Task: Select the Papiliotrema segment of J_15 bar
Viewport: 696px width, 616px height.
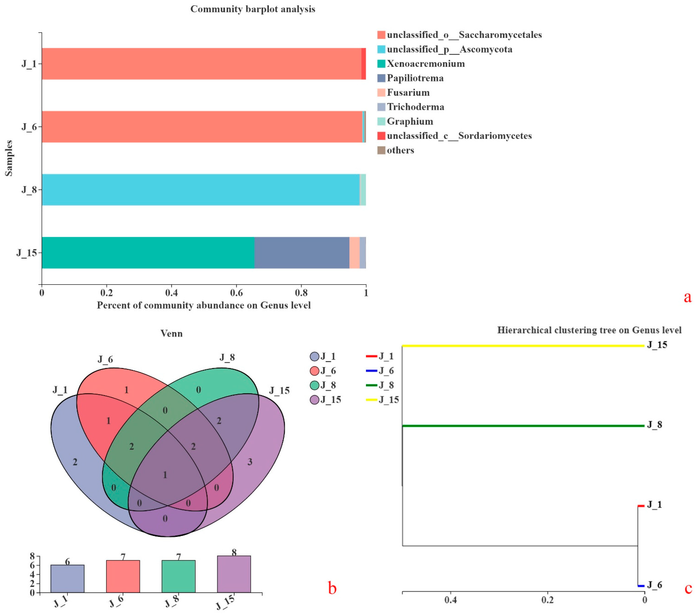Action: point(302,253)
